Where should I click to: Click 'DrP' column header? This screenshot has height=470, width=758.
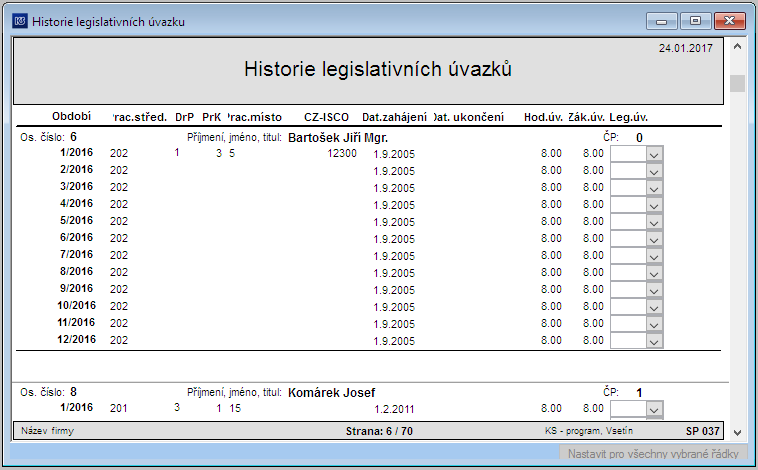184,118
